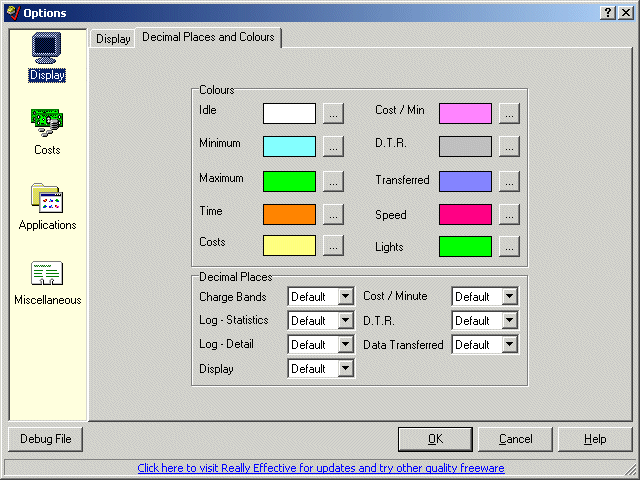
Task: Switch to the Display tab
Action: pos(113,39)
